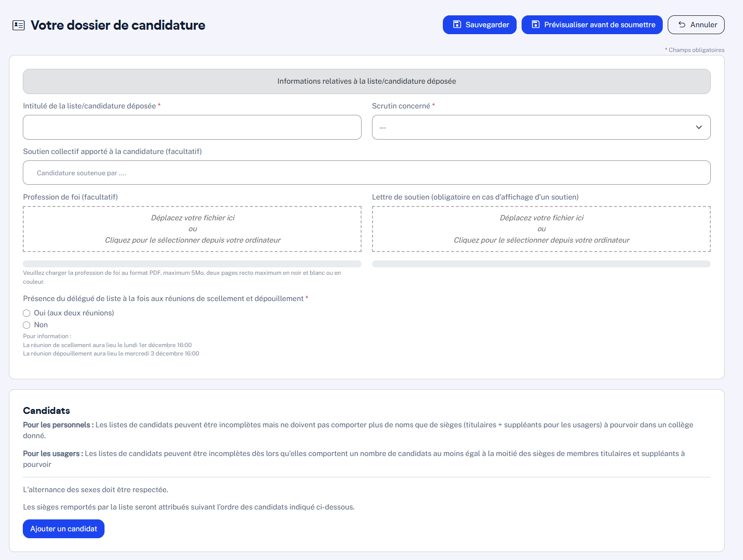
Task: Click the ID card icon beside the page title
Action: click(18, 25)
